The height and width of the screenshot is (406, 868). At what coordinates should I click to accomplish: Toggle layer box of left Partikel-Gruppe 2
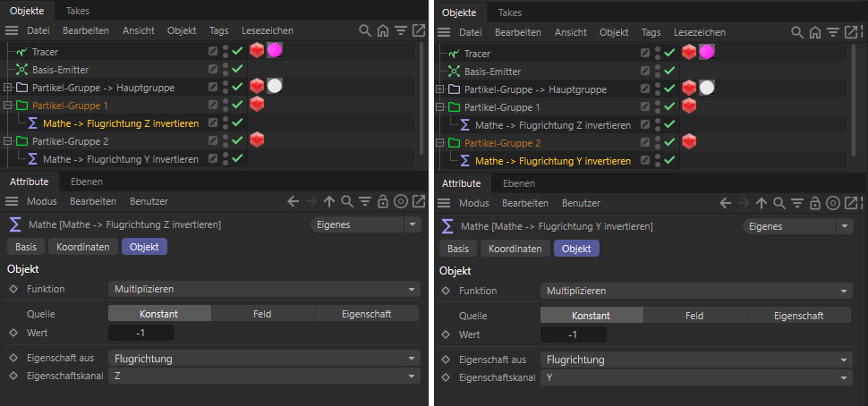pos(213,141)
